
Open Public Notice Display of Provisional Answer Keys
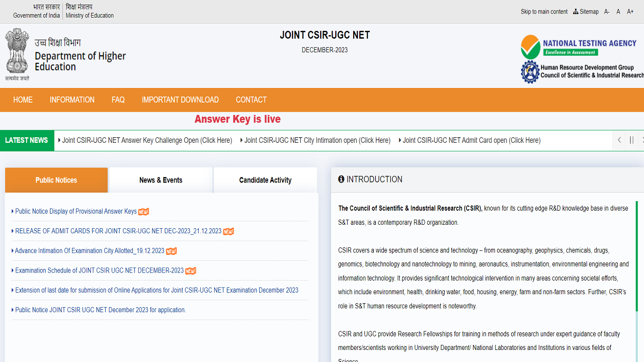(75, 211)
